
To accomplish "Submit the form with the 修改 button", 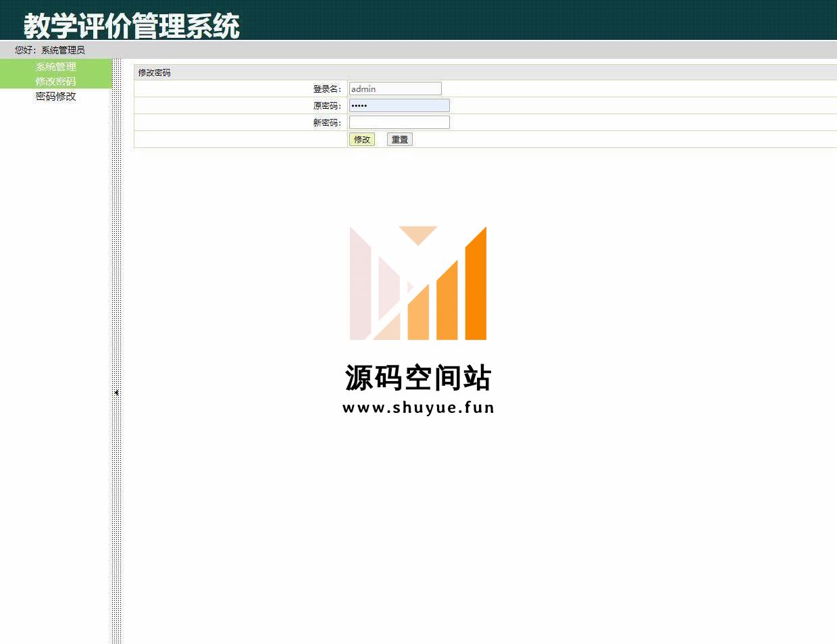I will pyautogui.click(x=362, y=139).
